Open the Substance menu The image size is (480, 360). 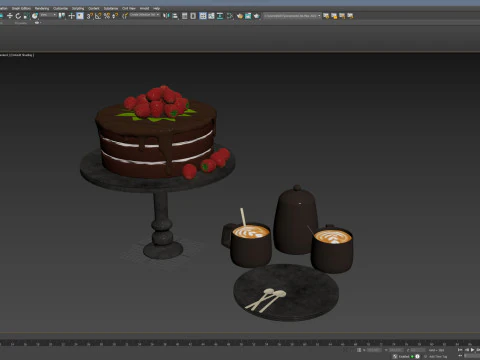111,8
